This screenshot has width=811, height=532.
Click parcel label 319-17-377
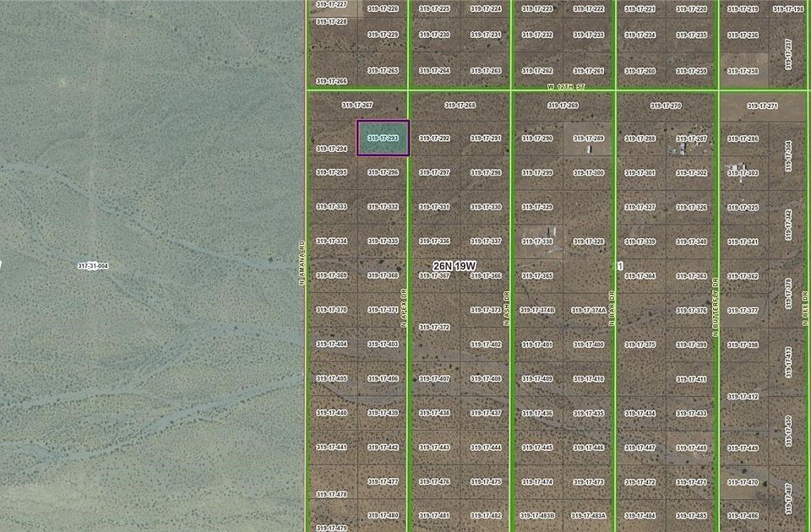[743, 310]
